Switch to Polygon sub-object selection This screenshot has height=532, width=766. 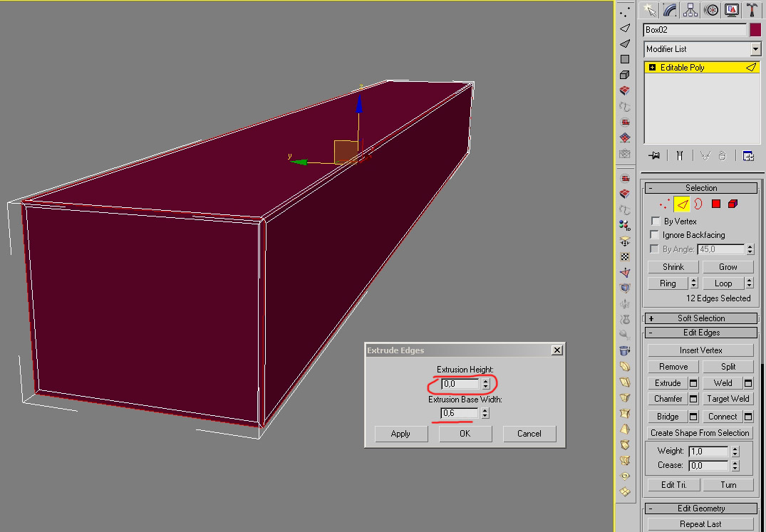point(716,204)
